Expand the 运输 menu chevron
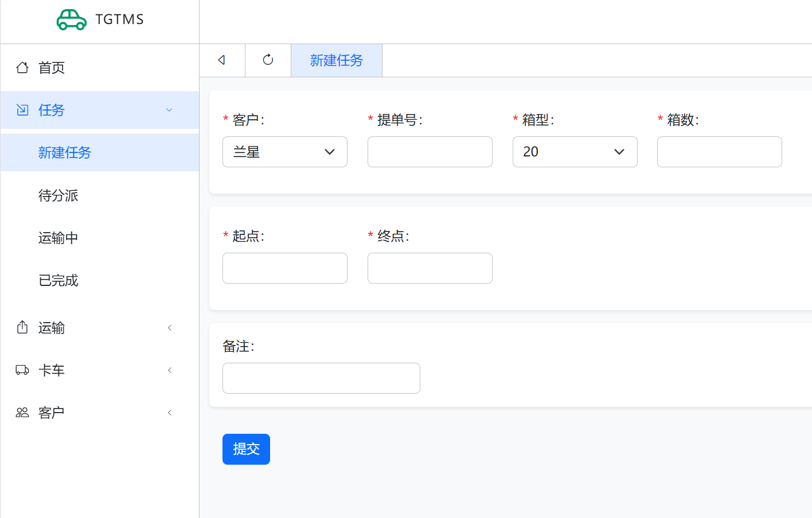The image size is (812, 518). [x=170, y=328]
